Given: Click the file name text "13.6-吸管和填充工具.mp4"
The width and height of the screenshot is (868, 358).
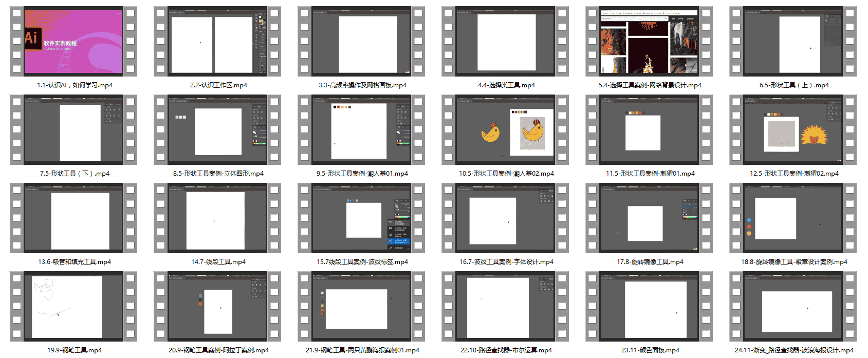Looking at the screenshot, I should click(x=75, y=262).
